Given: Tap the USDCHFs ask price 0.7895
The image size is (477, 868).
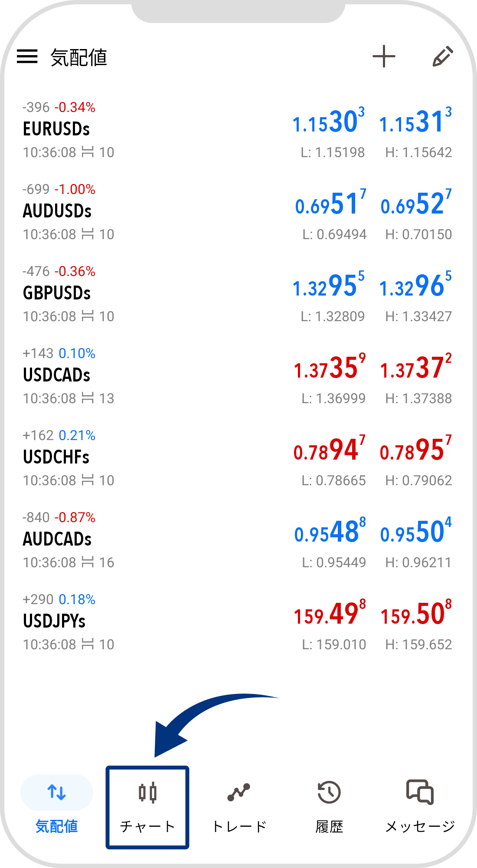Looking at the screenshot, I should (x=415, y=450).
